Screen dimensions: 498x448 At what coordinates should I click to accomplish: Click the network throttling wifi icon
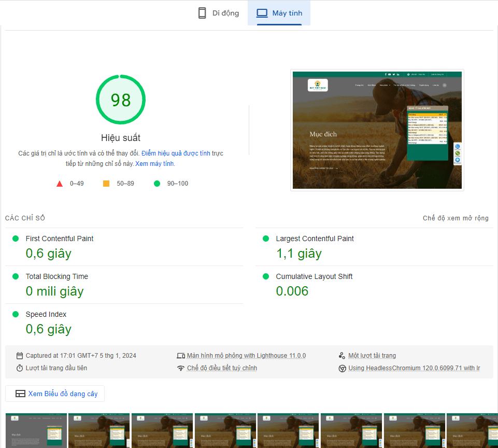tap(181, 368)
